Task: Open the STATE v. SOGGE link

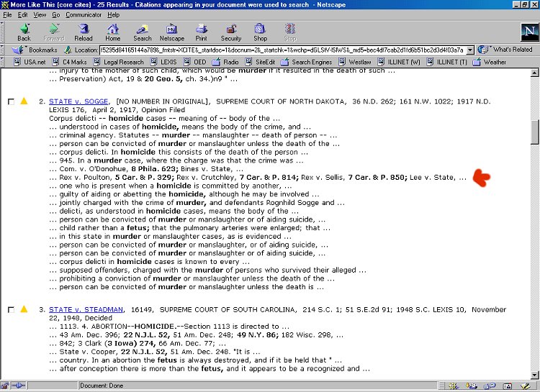Action: point(79,101)
